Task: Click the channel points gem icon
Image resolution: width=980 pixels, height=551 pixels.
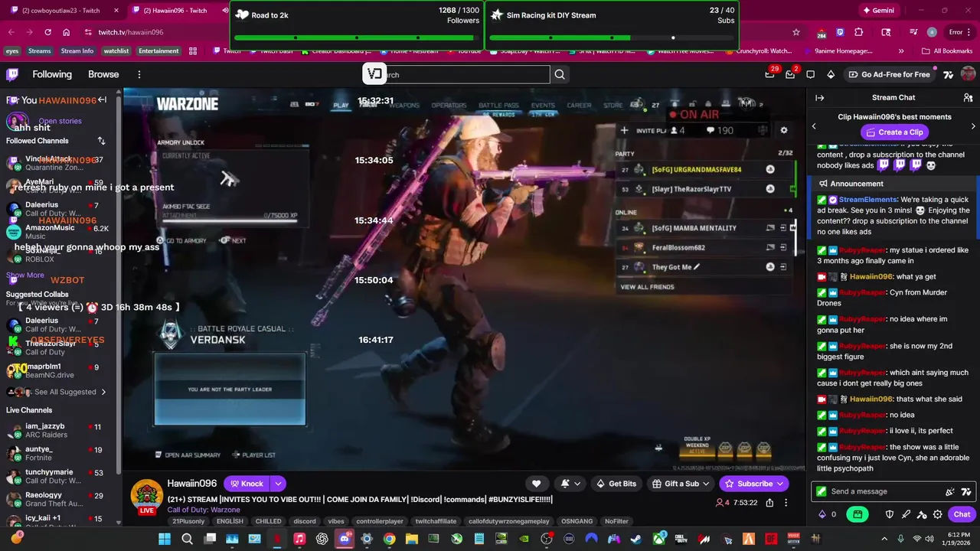Action: pos(823,514)
